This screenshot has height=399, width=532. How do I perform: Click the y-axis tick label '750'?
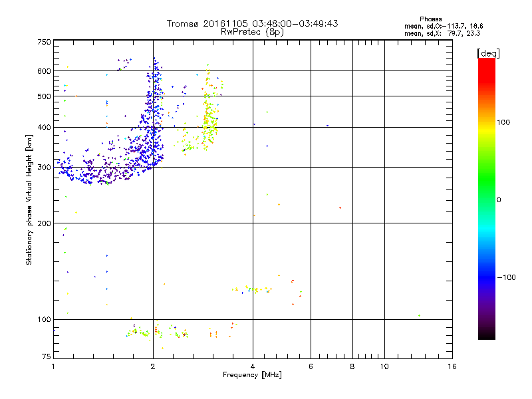click(44, 42)
